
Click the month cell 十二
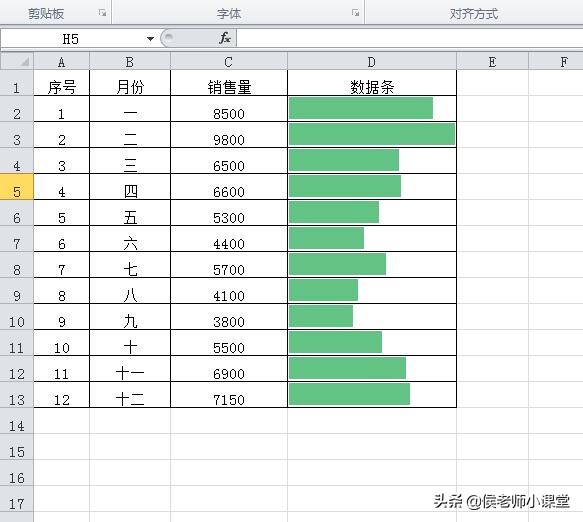click(130, 395)
